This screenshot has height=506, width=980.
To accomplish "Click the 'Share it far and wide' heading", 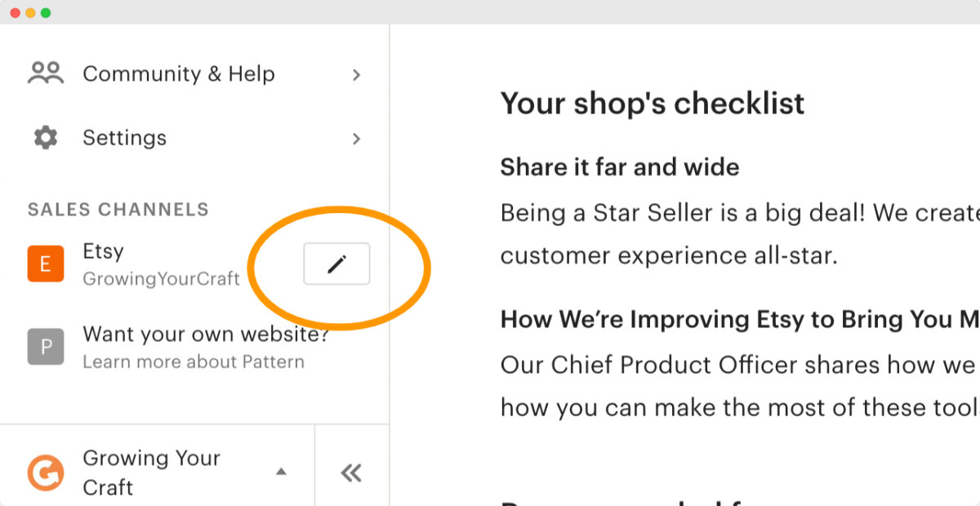I will [x=619, y=166].
